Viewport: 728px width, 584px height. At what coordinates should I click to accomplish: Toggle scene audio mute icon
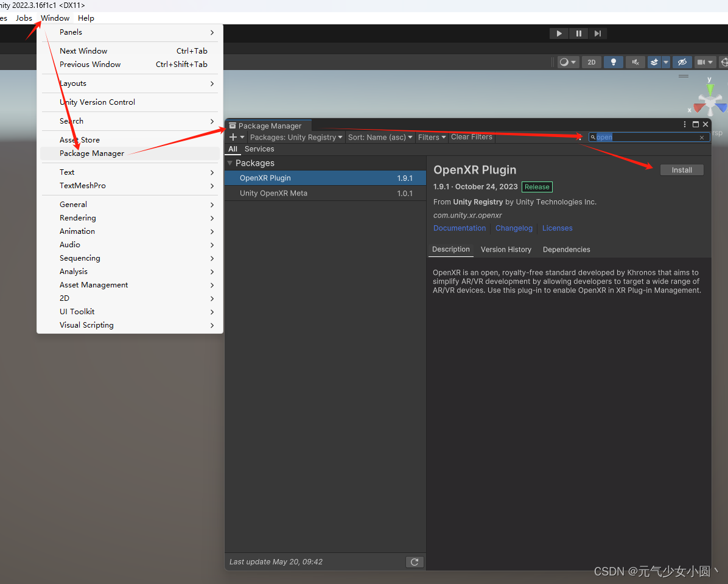point(635,62)
